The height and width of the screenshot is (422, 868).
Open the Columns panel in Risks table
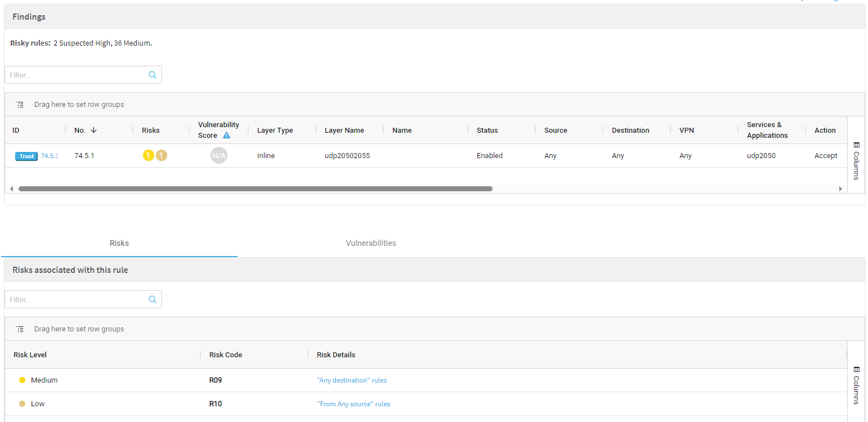point(856,385)
